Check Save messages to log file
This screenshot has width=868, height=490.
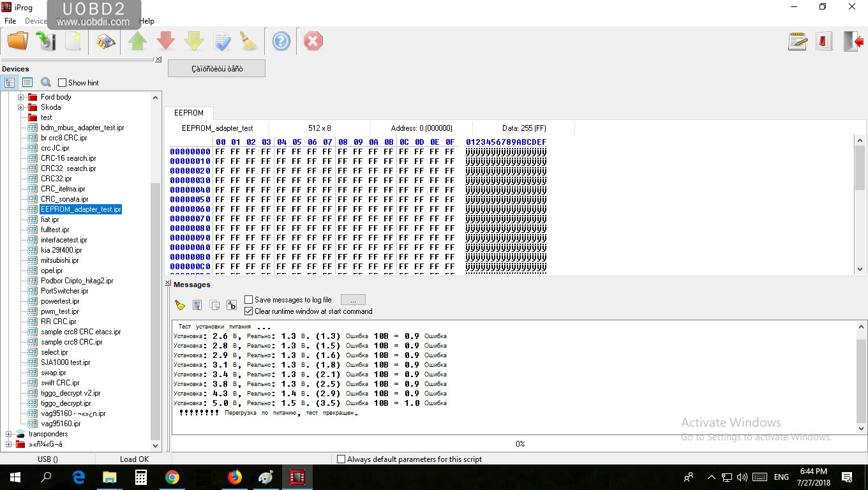coord(249,300)
